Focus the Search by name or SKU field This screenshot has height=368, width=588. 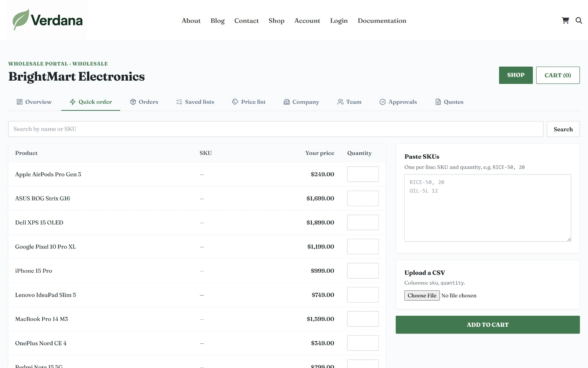tap(276, 129)
